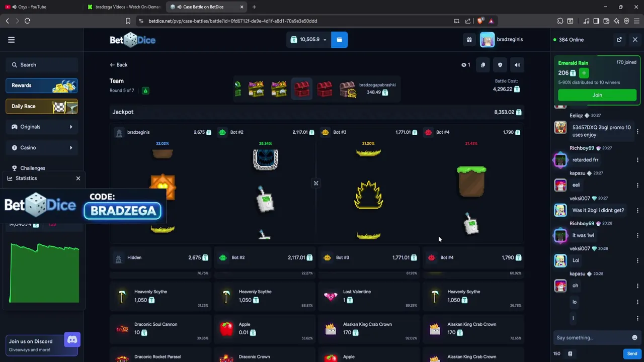The image size is (644, 362).
Task: Send the chat message
Action: point(632,354)
